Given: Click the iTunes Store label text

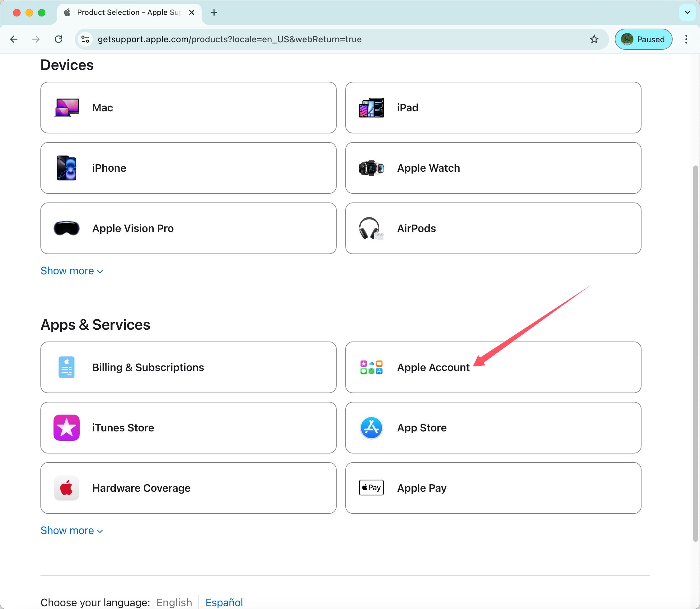Looking at the screenshot, I should [123, 428].
